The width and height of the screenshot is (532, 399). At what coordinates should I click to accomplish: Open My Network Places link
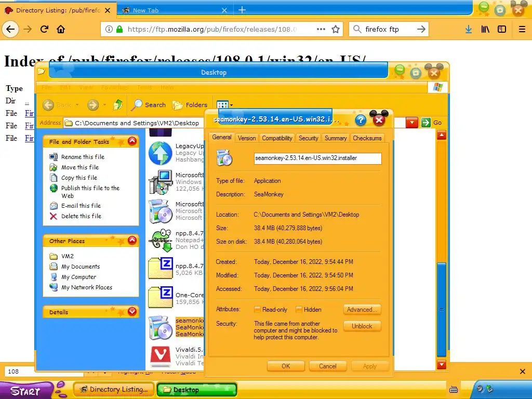pyautogui.click(x=87, y=287)
